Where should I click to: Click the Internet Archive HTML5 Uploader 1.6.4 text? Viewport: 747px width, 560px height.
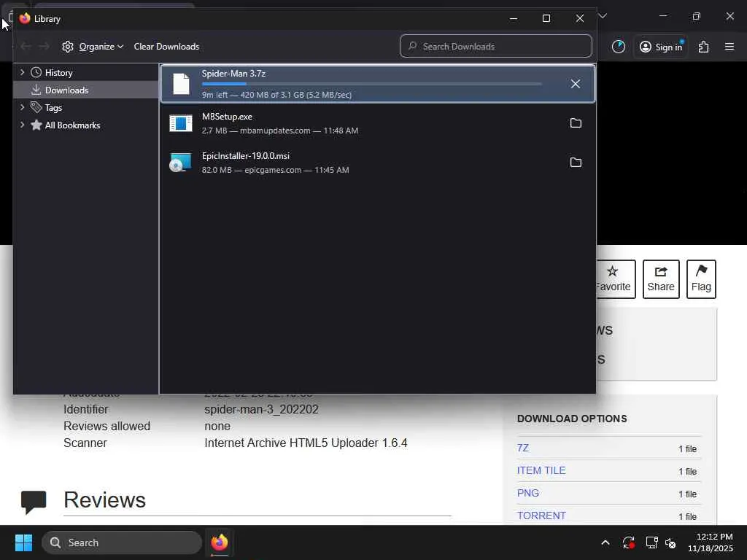[x=306, y=443]
